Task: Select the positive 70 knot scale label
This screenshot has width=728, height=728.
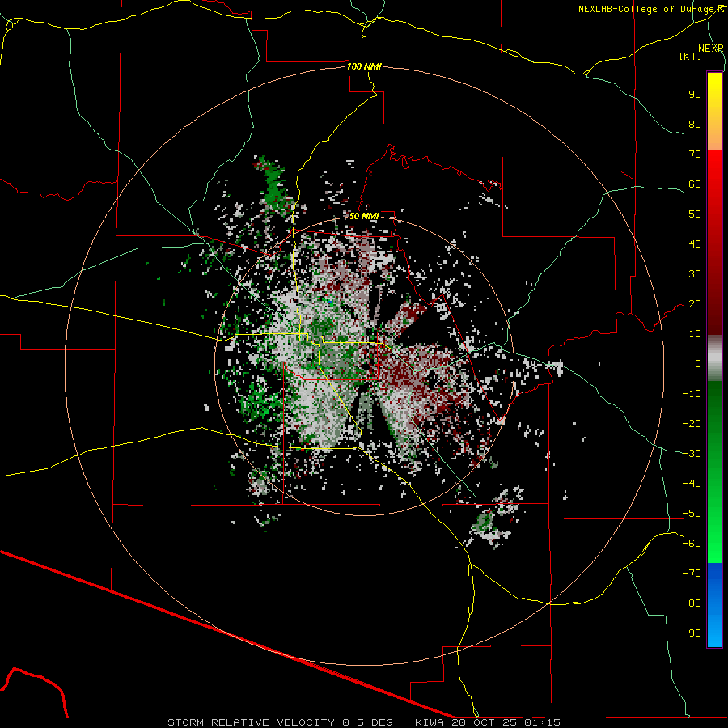Action: 695,154
